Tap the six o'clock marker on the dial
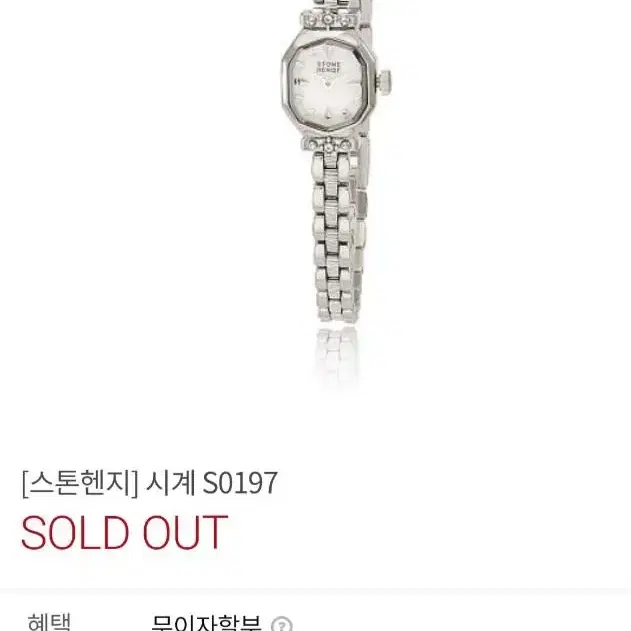 pyautogui.click(x=328, y=115)
